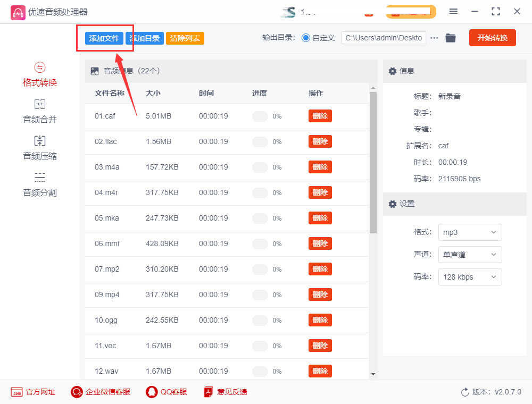
Task: Click the version refresh icon
Action: (465, 392)
